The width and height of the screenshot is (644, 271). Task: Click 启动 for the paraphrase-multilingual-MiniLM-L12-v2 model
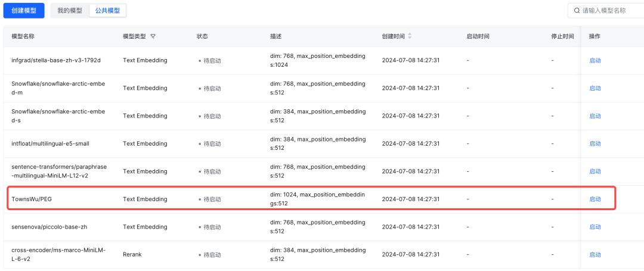[595, 171]
